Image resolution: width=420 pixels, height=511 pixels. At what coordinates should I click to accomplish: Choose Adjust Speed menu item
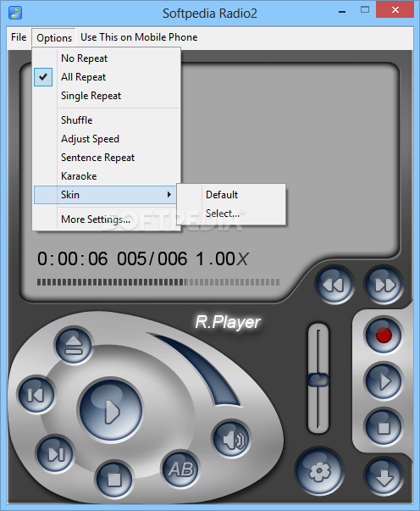(x=107, y=139)
